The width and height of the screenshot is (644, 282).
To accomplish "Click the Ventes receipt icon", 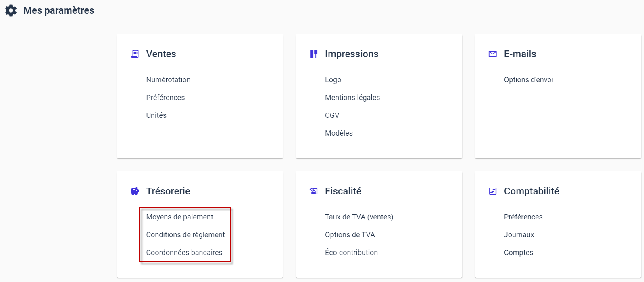I will click(135, 54).
